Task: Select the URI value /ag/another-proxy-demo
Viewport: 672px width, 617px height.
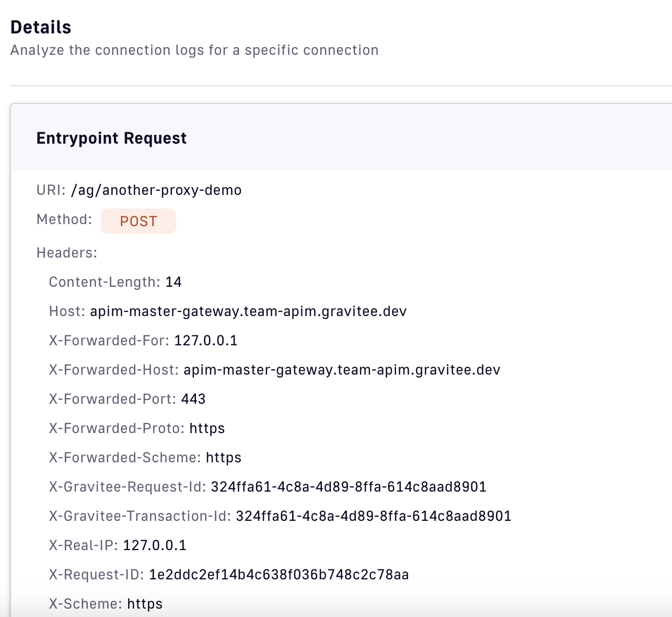Action: pyautogui.click(x=156, y=190)
